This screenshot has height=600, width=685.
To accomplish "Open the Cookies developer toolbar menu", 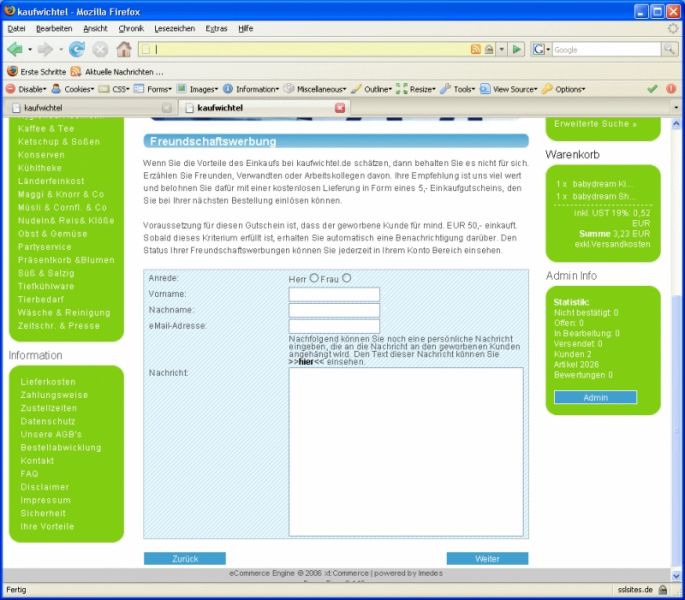I will [73, 89].
